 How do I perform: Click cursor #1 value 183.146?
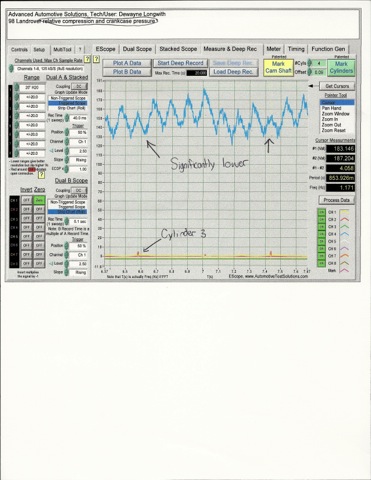(x=340, y=149)
